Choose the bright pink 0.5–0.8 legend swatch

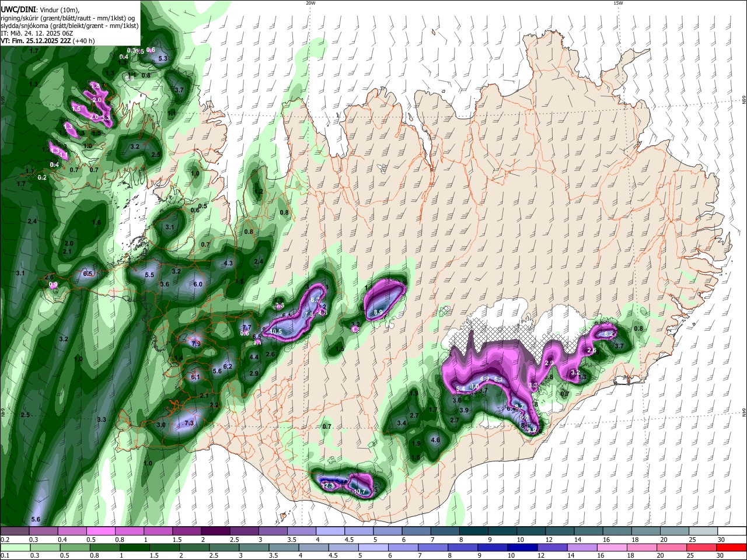(x=100, y=532)
